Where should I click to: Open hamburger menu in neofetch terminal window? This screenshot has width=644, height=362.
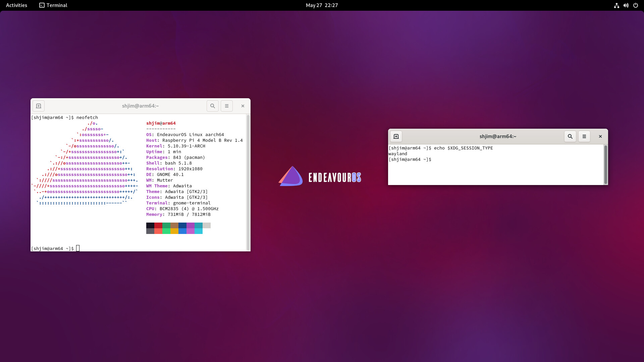(227, 106)
